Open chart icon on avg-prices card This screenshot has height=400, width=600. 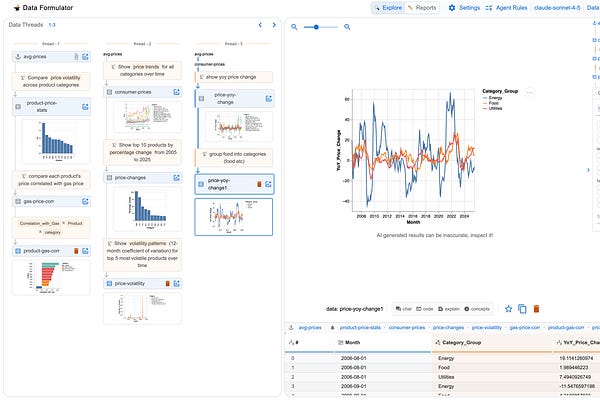[x=85, y=57]
